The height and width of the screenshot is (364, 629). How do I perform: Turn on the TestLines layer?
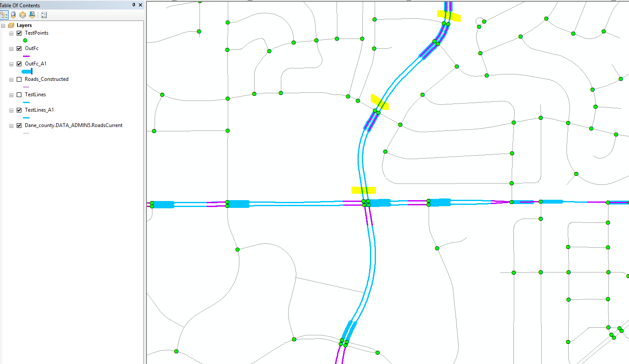(x=19, y=95)
